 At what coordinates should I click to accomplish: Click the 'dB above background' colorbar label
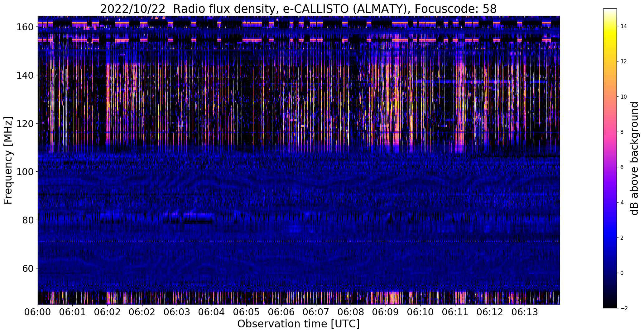coord(634,159)
